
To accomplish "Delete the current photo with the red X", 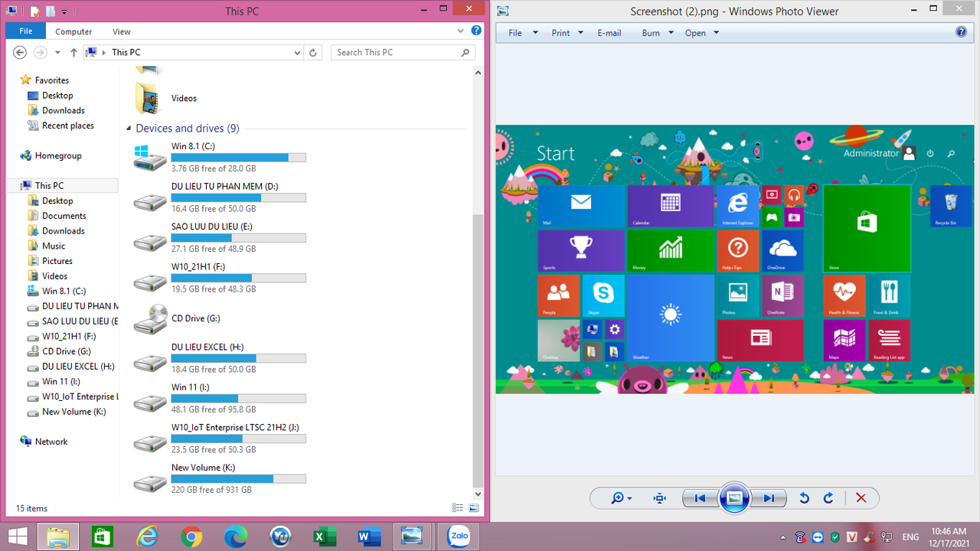I will pos(861,497).
